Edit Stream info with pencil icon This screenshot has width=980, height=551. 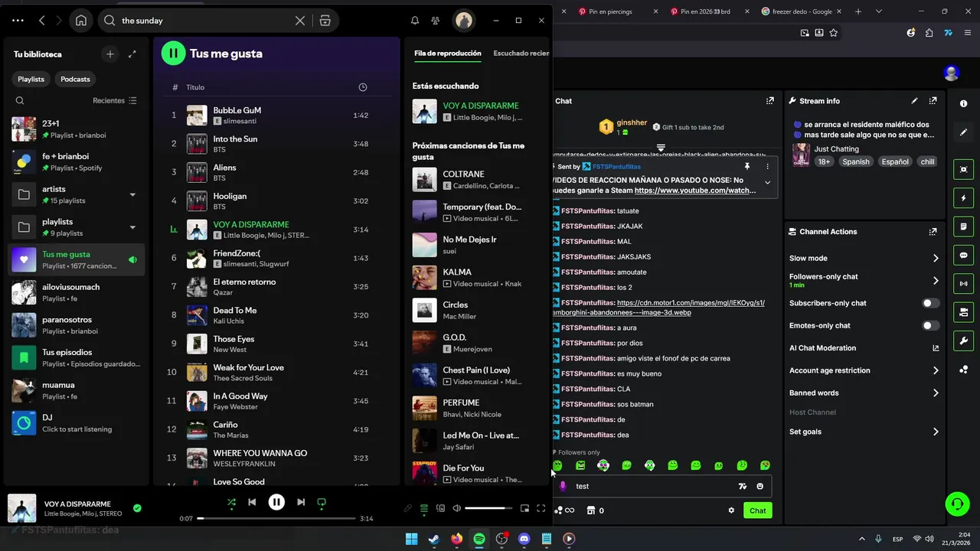[914, 100]
